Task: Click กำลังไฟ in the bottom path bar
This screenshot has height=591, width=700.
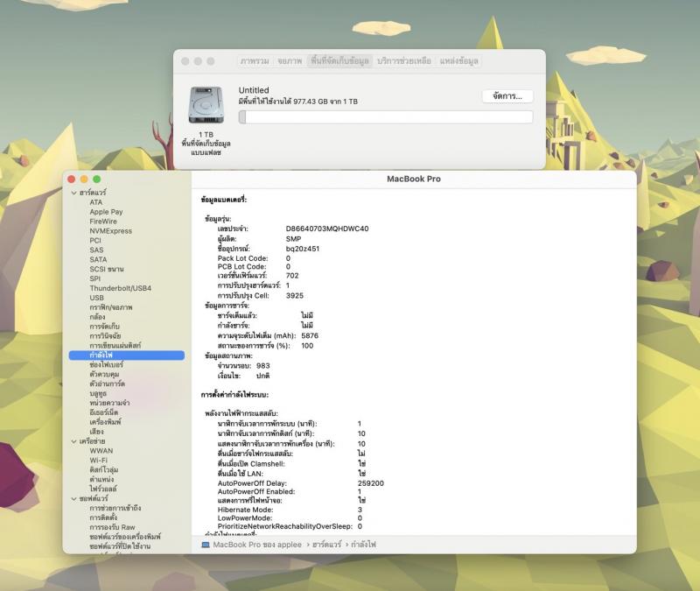Action: (363, 545)
